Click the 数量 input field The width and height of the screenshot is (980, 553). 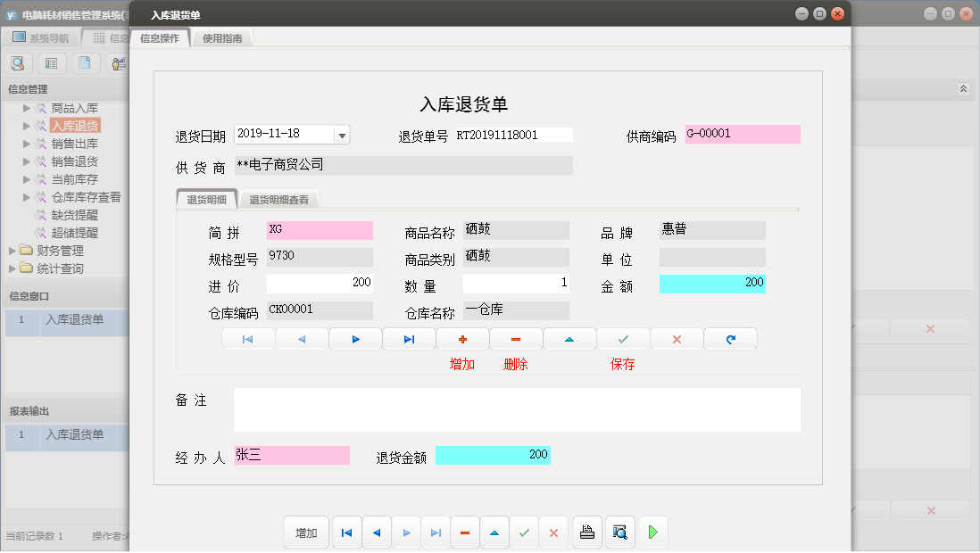click(516, 284)
